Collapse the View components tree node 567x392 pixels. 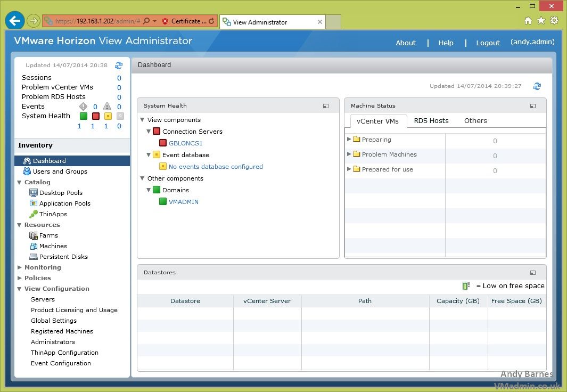pyautogui.click(x=143, y=120)
